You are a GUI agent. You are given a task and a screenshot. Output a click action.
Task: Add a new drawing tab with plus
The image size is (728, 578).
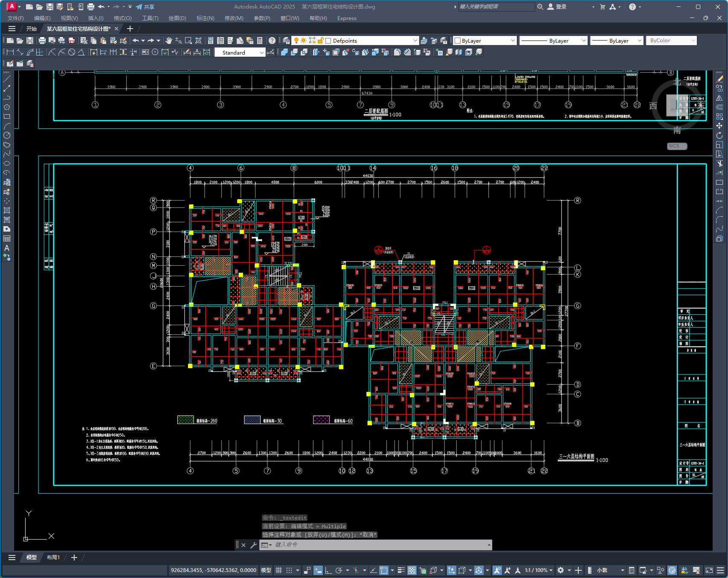130,29
